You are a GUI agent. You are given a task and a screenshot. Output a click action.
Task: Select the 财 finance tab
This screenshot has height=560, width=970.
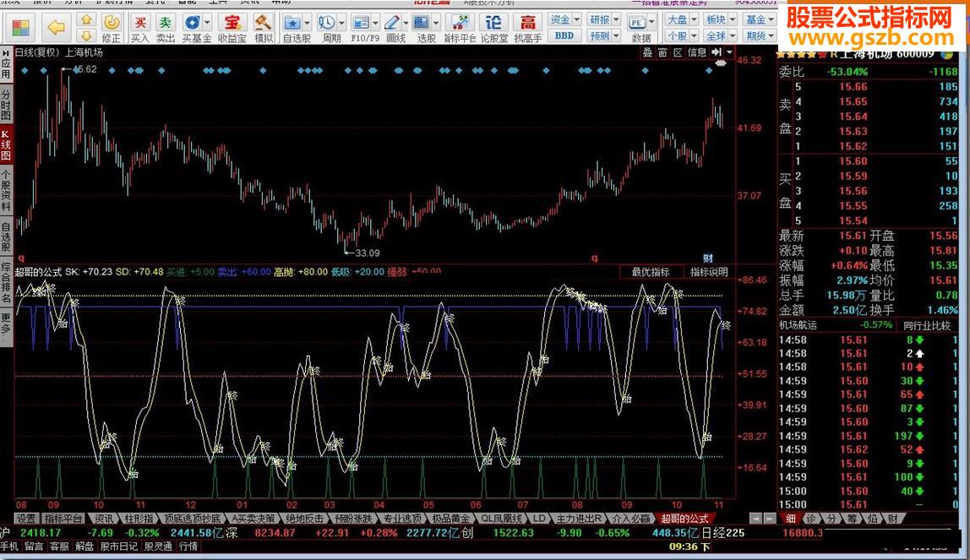pyautogui.click(x=892, y=519)
